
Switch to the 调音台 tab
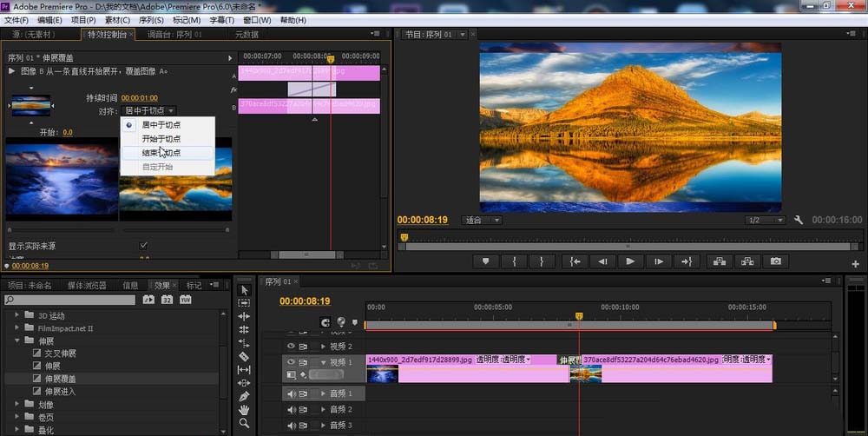(x=175, y=35)
